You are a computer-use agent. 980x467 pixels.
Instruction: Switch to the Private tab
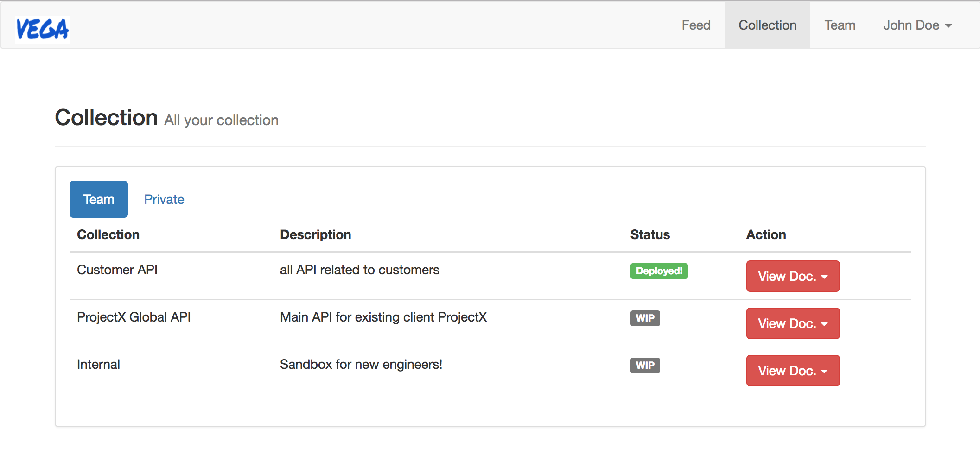click(x=164, y=199)
